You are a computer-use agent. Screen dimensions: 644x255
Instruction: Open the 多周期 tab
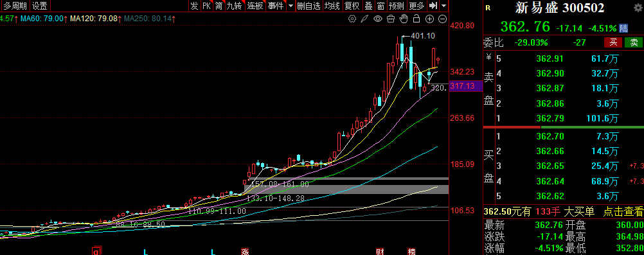click(15, 6)
